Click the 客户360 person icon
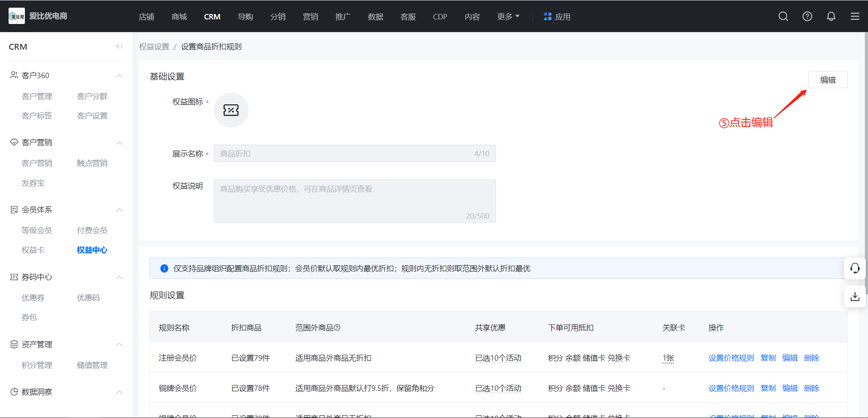Viewport: 868px width, 418px height. pyautogui.click(x=14, y=75)
